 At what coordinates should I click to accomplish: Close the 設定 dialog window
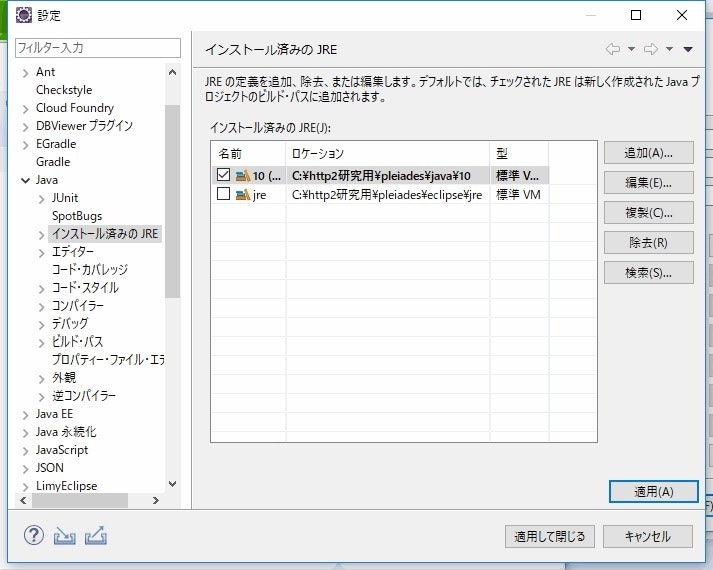click(x=682, y=15)
